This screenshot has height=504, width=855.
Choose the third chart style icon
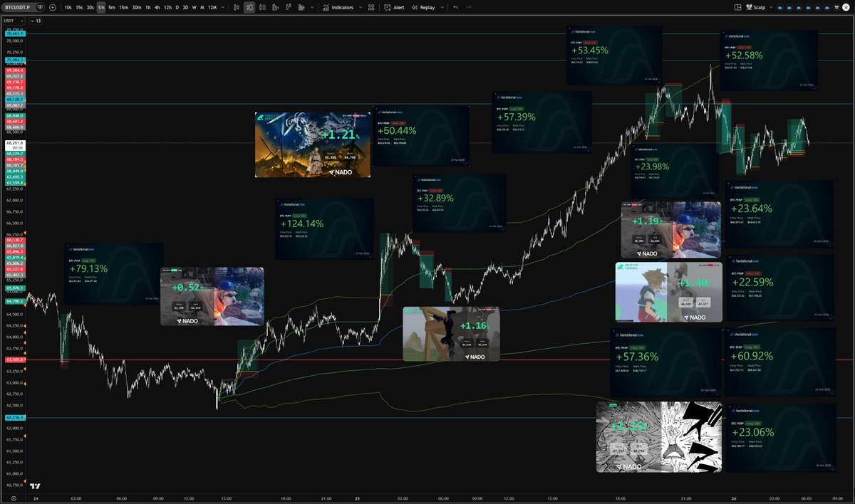pos(263,7)
